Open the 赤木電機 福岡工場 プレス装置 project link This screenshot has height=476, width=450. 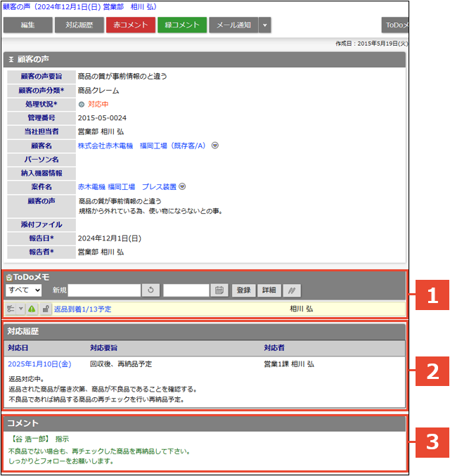coord(127,187)
